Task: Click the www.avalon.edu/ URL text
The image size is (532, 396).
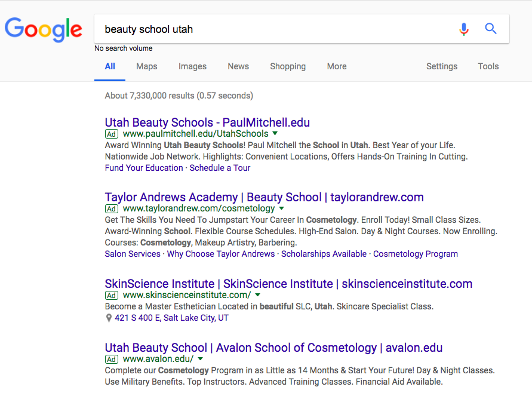Action: point(158,359)
